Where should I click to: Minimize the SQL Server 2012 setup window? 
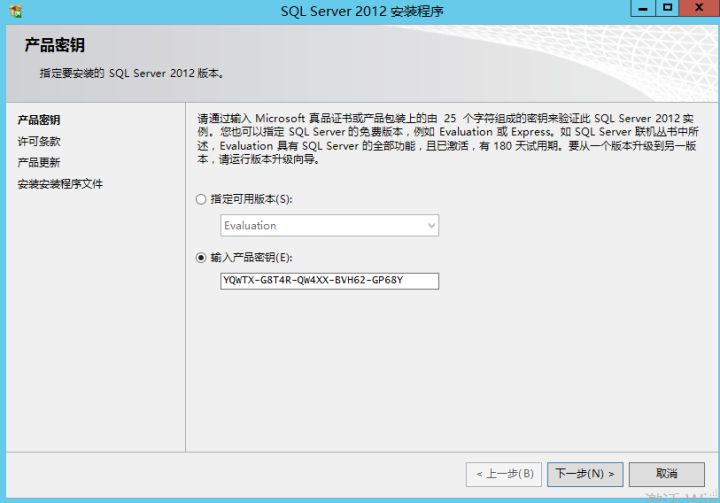643,8
